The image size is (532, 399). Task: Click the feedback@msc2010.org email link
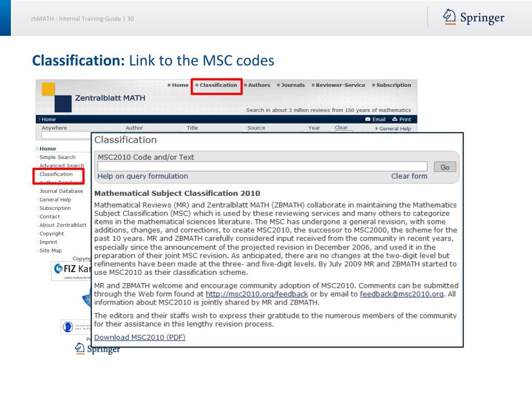coord(402,294)
